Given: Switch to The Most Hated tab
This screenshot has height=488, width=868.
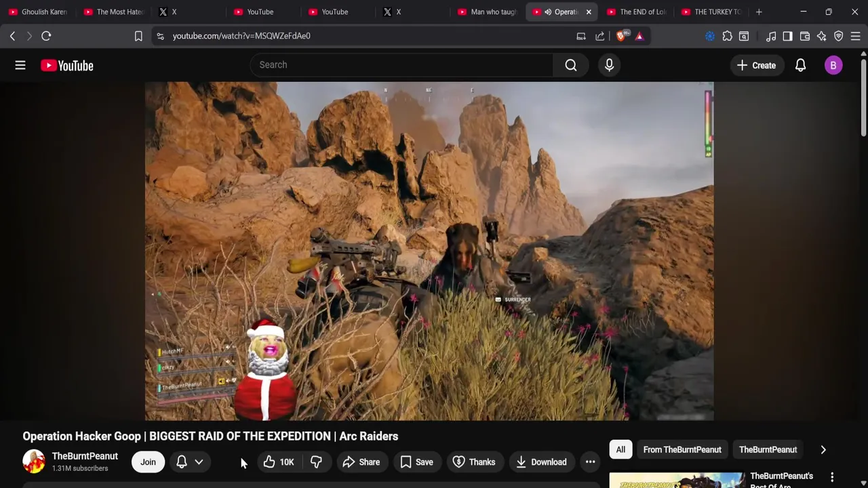Looking at the screenshot, I should pyautogui.click(x=113, y=12).
